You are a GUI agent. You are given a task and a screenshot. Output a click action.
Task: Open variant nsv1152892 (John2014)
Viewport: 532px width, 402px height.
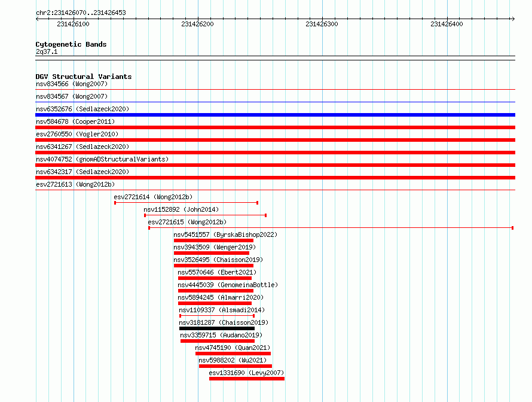[x=181, y=209]
